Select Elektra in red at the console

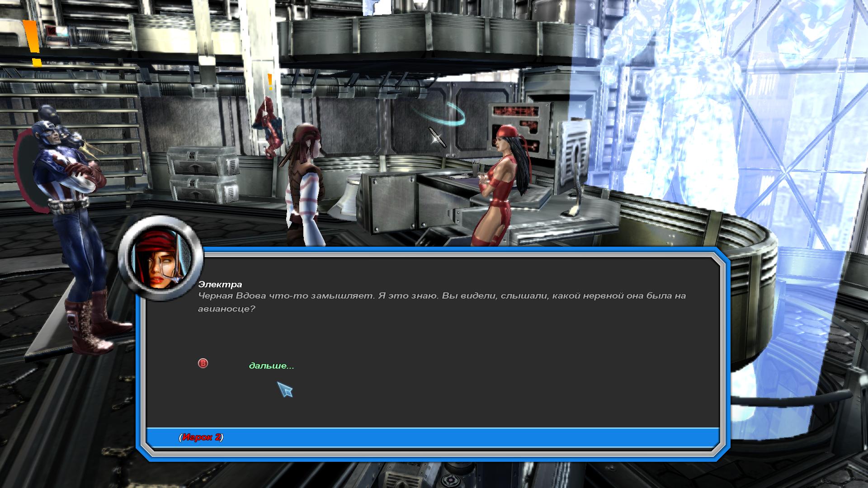point(500,186)
